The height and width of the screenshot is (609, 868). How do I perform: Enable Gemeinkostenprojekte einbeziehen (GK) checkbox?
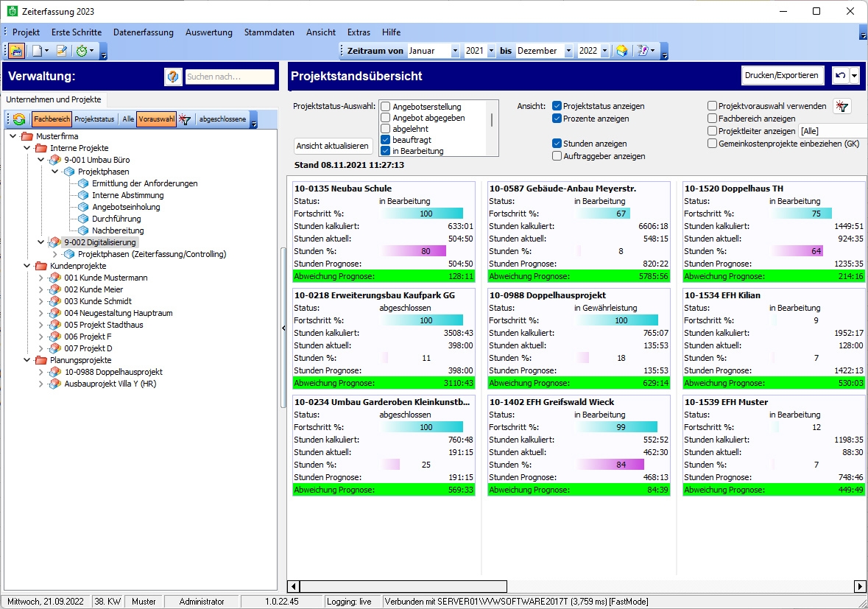(x=713, y=144)
